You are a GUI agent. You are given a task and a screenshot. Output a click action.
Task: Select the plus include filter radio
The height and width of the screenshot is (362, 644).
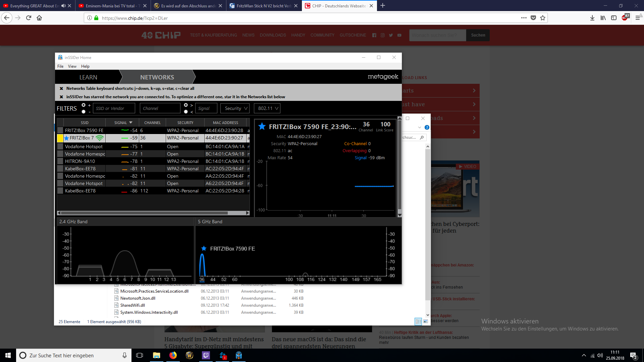pos(84,105)
